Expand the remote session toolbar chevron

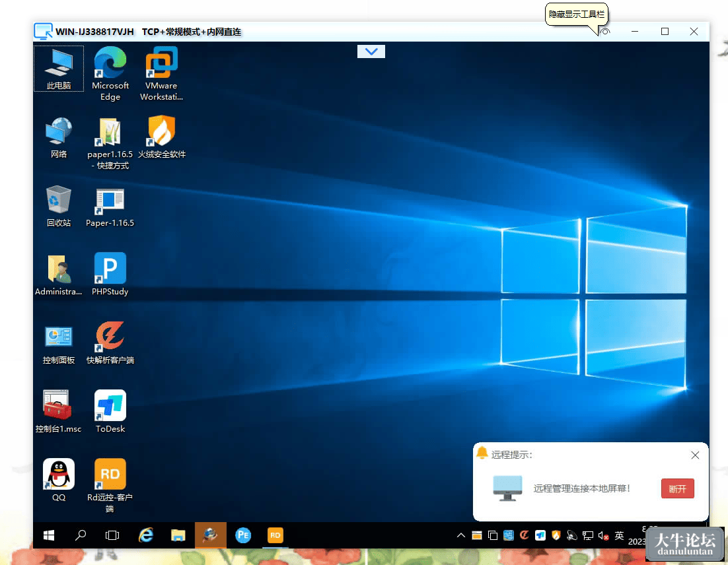tap(371, 51)
